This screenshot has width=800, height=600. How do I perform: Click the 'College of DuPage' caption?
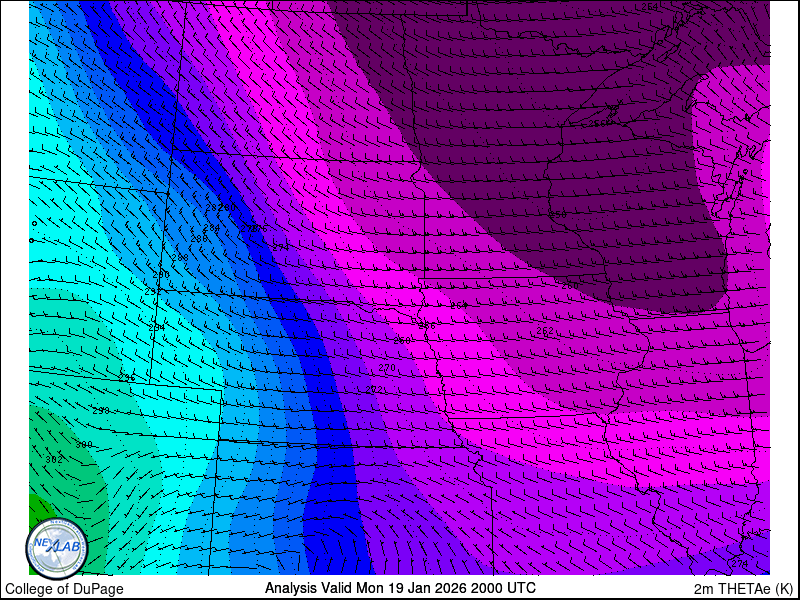pos(64,589)
